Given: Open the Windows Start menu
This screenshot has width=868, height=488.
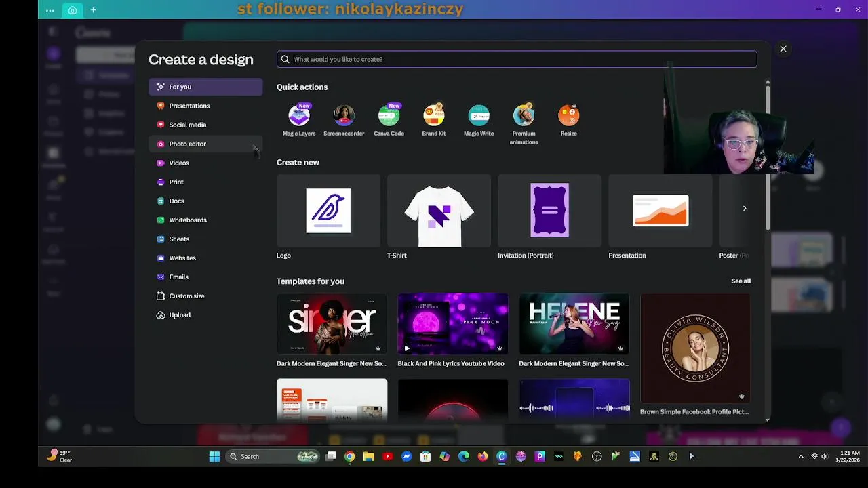Looking at the screenshot, I should (x=214, y=456).
